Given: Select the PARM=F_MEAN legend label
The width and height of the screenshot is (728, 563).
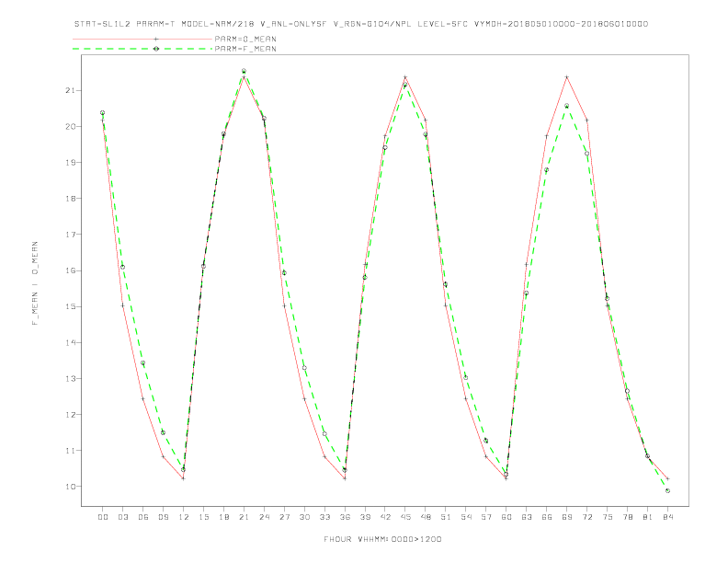Looking at the screenshot, I should [x=245, y=49].
